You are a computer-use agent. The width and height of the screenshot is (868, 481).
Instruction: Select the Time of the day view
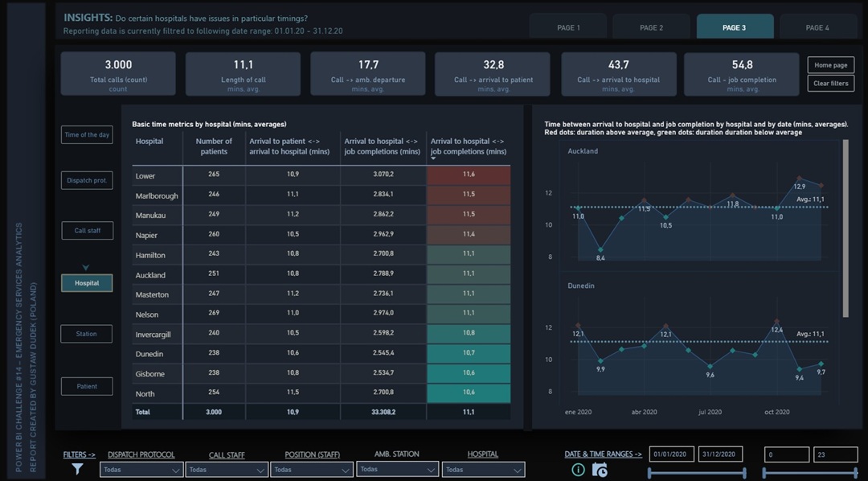87,135
